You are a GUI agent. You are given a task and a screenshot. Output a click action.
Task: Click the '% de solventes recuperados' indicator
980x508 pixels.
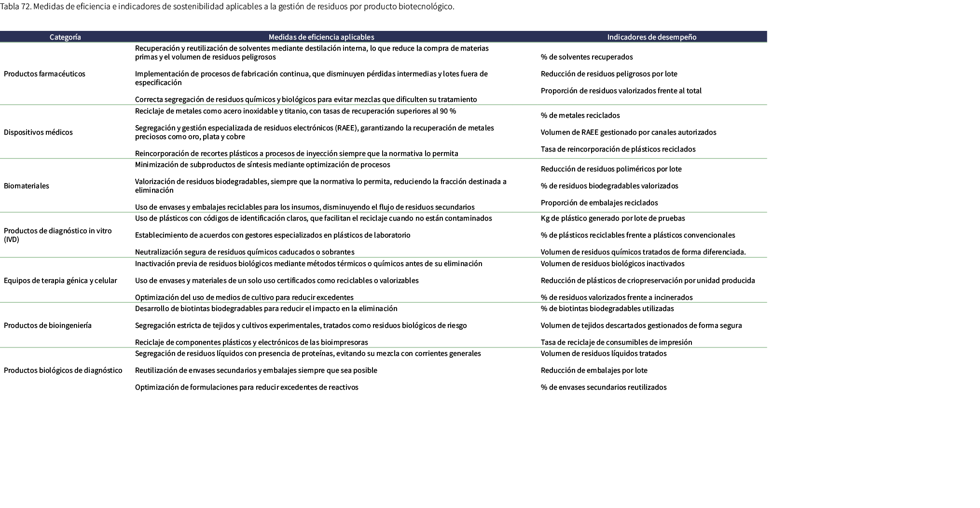click(586, 57)
